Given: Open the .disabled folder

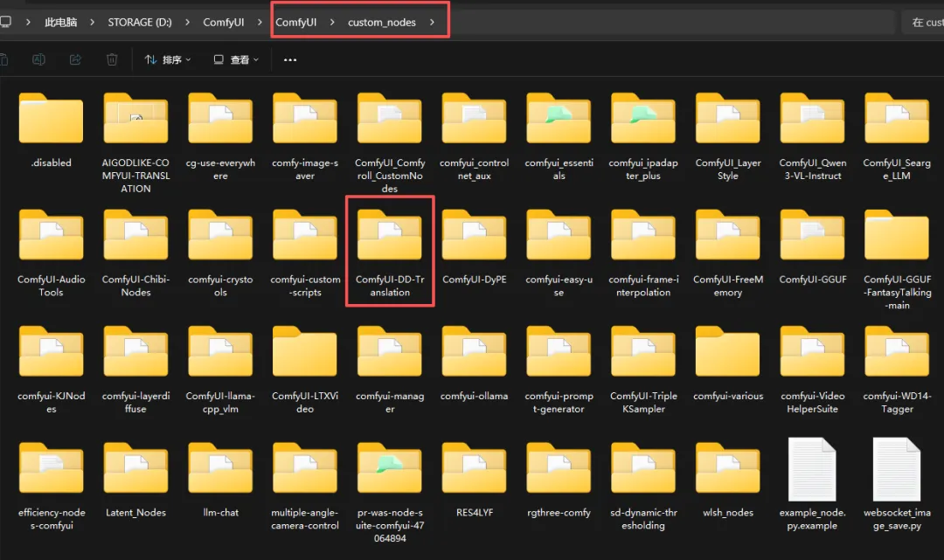Looking at the screenshot, I should point(52,119).
